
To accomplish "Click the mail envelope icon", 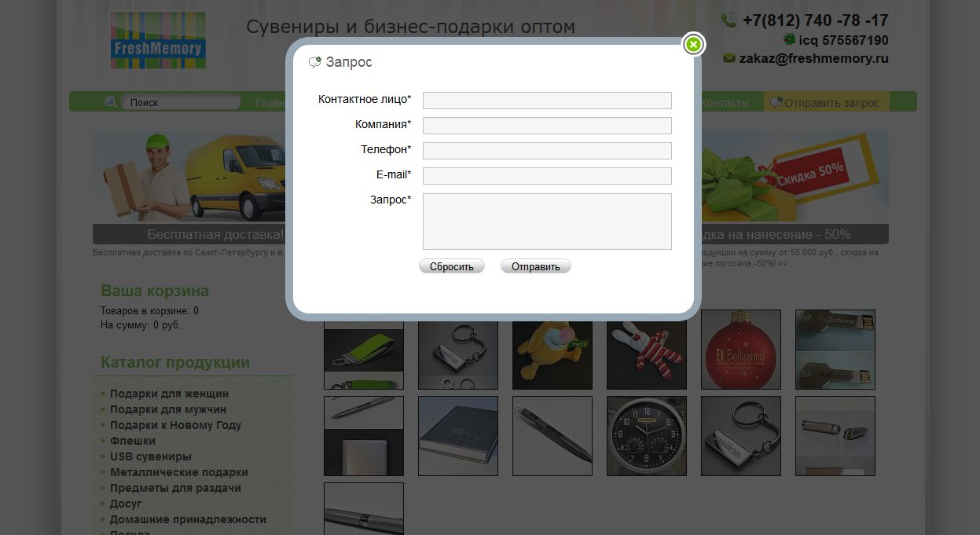I will click(729, 58).
